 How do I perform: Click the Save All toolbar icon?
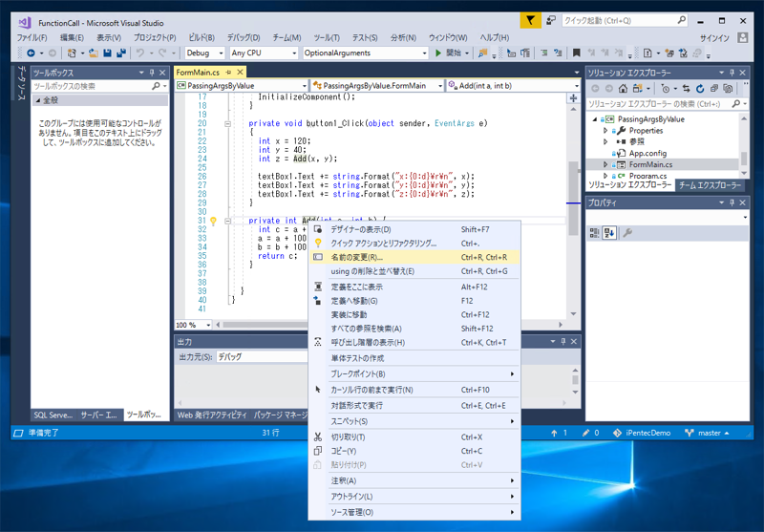[121, 53]
